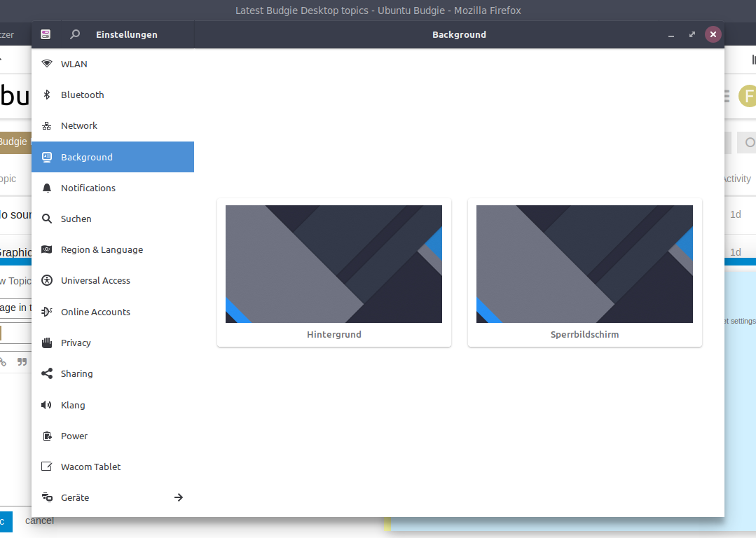Select Online Accounts entry
This screenshot has width=756, height=538.
95,312
